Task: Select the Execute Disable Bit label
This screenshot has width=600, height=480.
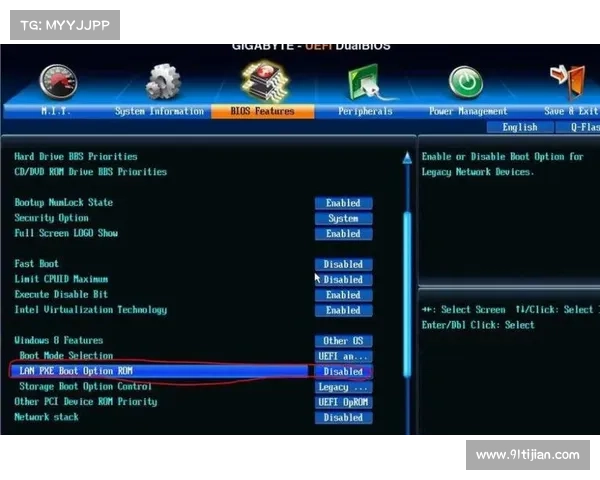Action: [x=61, y=294]
